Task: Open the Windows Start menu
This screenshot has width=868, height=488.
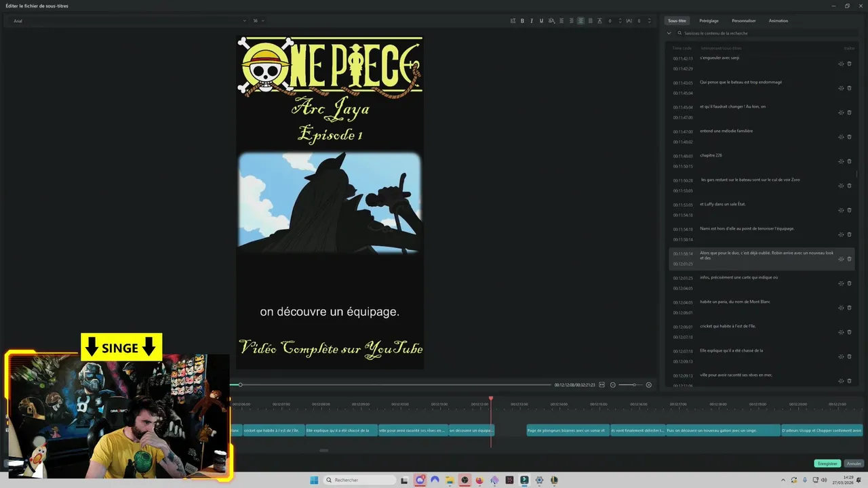Action: coord(314,480)
